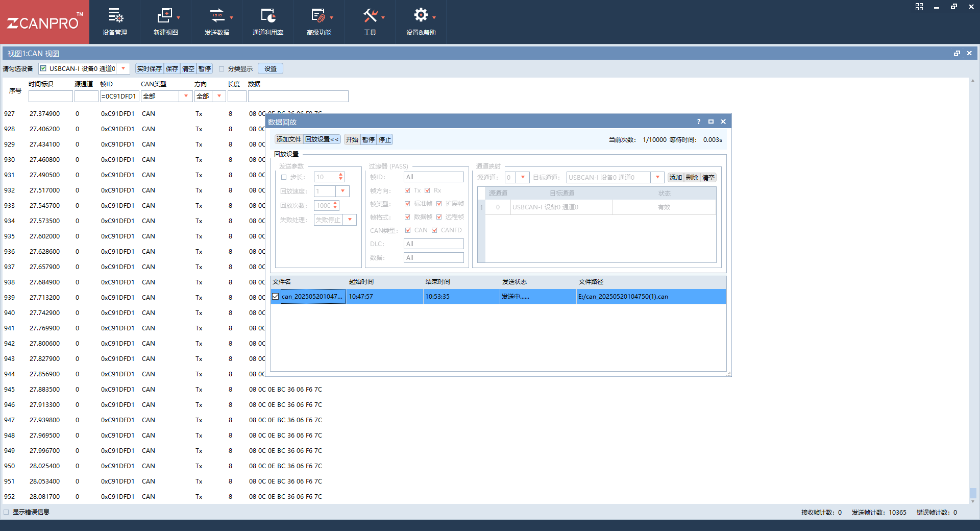The width and height of the screenshot is (980, 531).
Task: Toggle the CANFD type checkbox
Action: click(x=434, y=230)
